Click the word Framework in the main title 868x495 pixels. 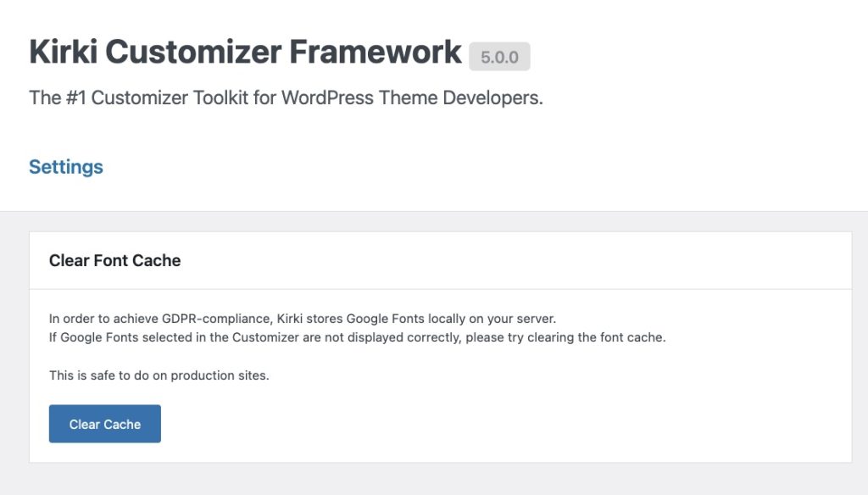376,53
